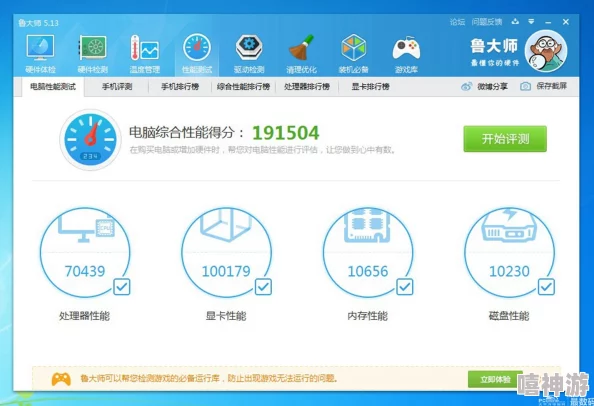Click the 微博分享 Weibo icon

[x=466, y=86]
